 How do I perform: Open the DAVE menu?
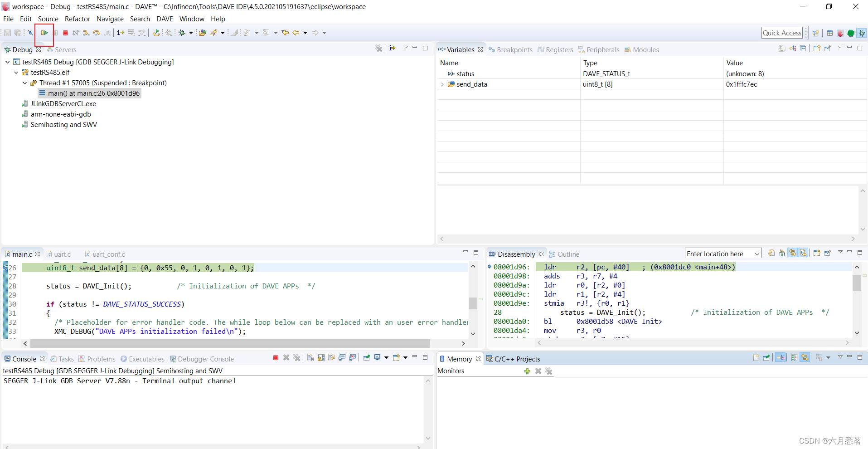click(x=165, y=19)
